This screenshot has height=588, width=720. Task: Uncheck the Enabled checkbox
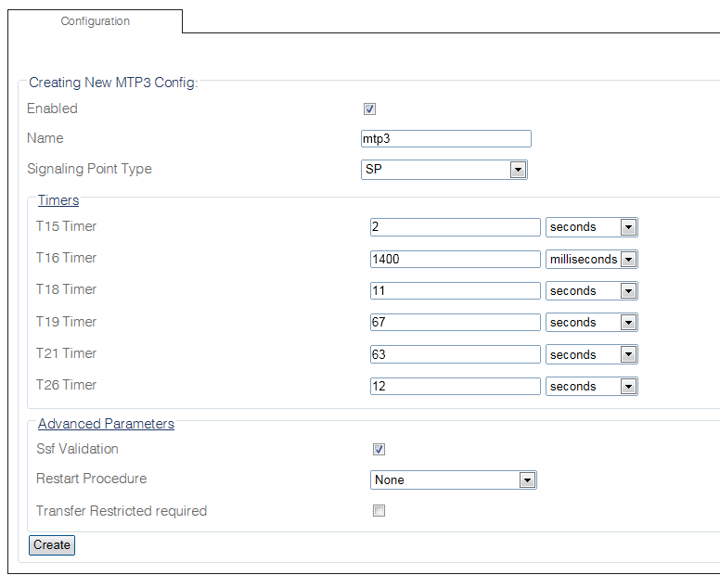pos(369,109)
